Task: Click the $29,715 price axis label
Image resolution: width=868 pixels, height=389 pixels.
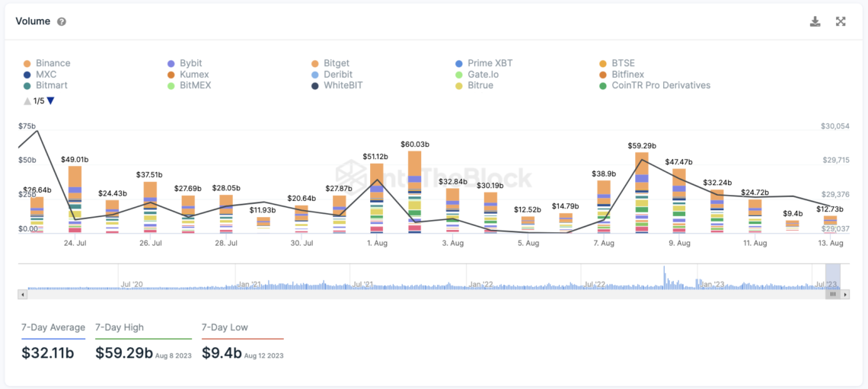Action: pos(834,160)
